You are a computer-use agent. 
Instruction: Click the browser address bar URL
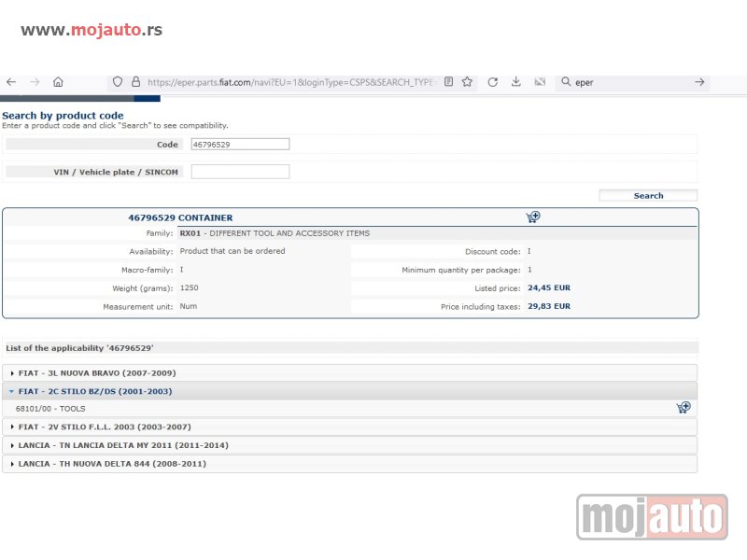[x=290, y=82]
